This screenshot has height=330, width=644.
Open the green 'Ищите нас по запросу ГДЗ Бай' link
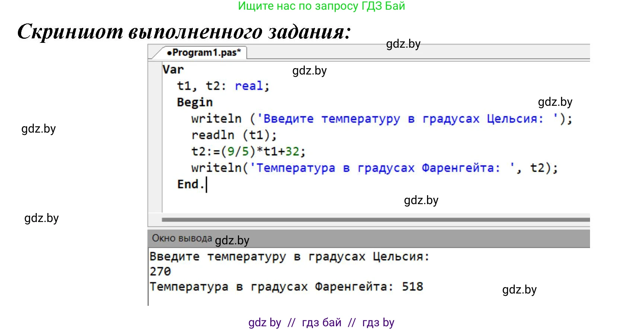pos(321,6)
